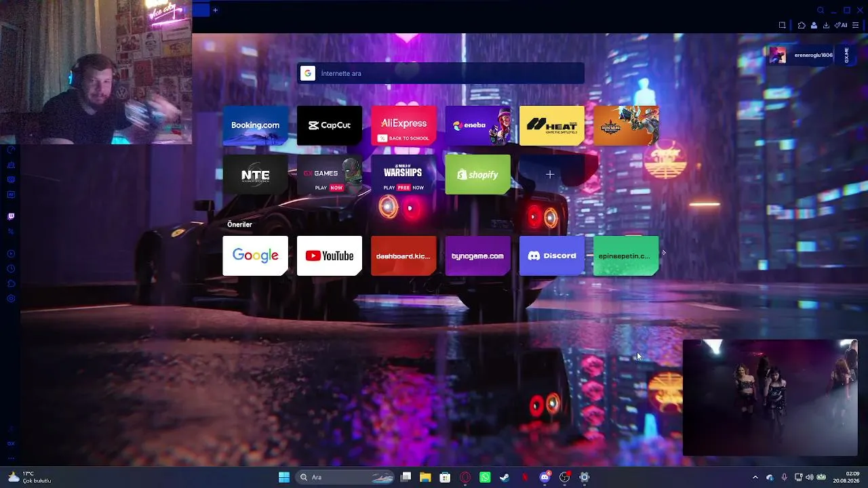Open the Hero Wars speed dial tile
Viewport: 868px width, 488px height.
[626, 125]
